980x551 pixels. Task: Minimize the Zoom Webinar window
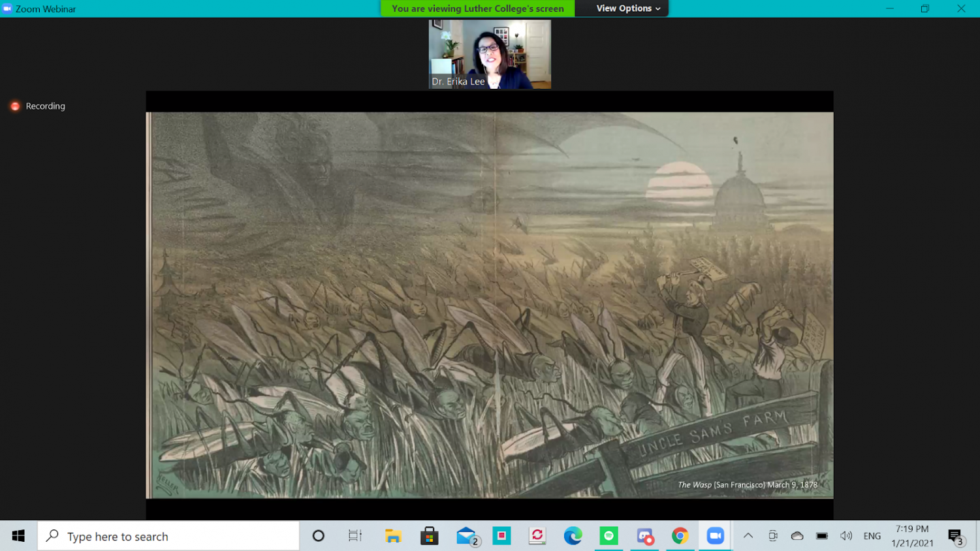pos(890,8)
